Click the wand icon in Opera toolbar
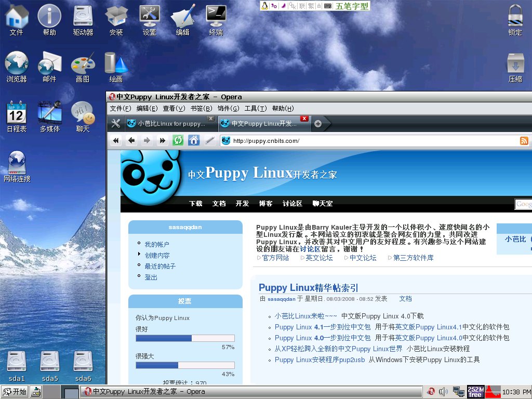The image size is (532, 399). coord(210,140)
